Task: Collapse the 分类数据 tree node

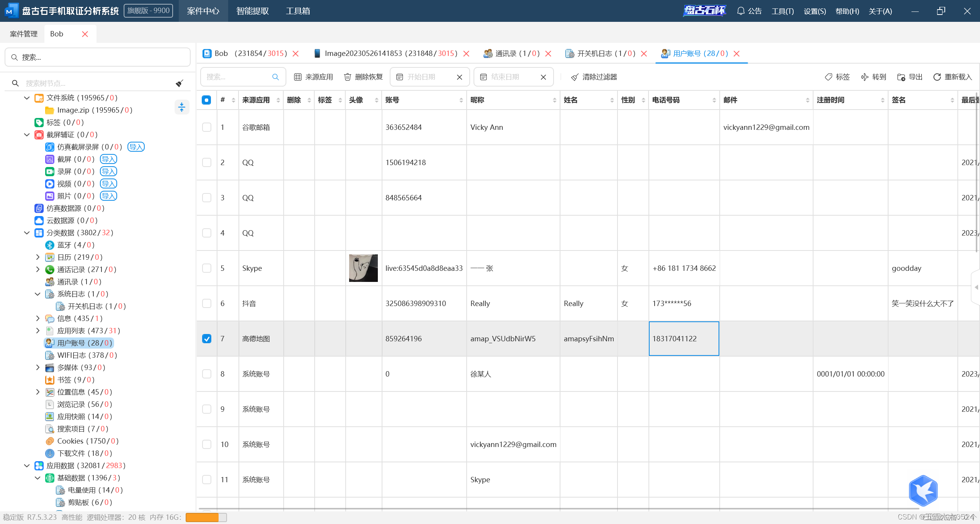Action: coord(27,233)
